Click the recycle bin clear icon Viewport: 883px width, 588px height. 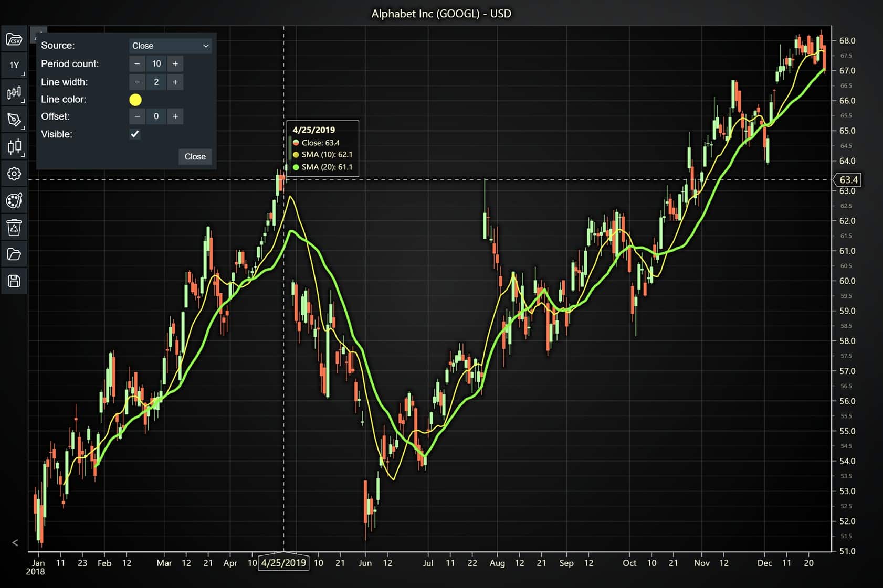[14, 228]
